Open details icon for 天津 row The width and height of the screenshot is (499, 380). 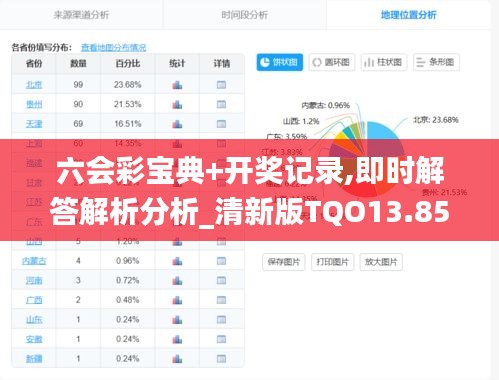pyautogui.click(x=221, y=124)
